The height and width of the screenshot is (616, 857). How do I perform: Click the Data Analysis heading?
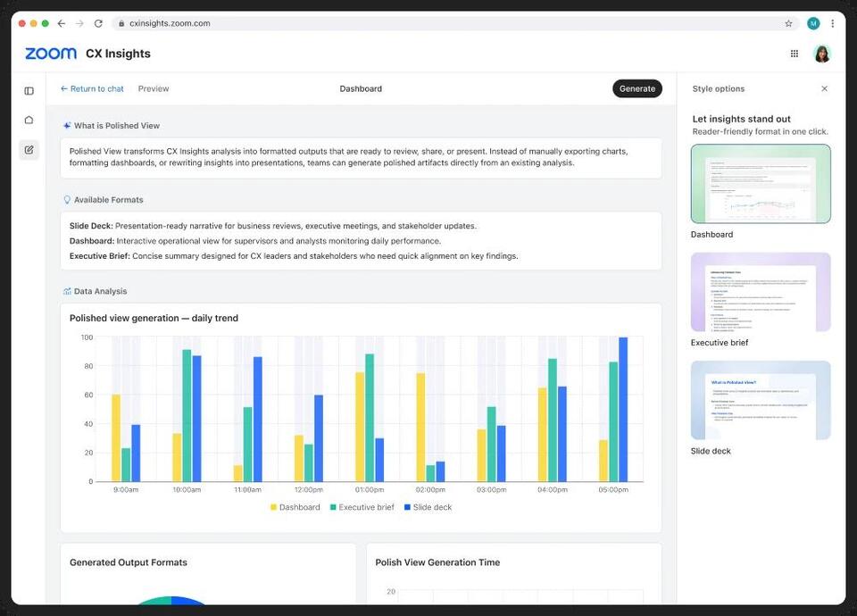click(101, 291)
